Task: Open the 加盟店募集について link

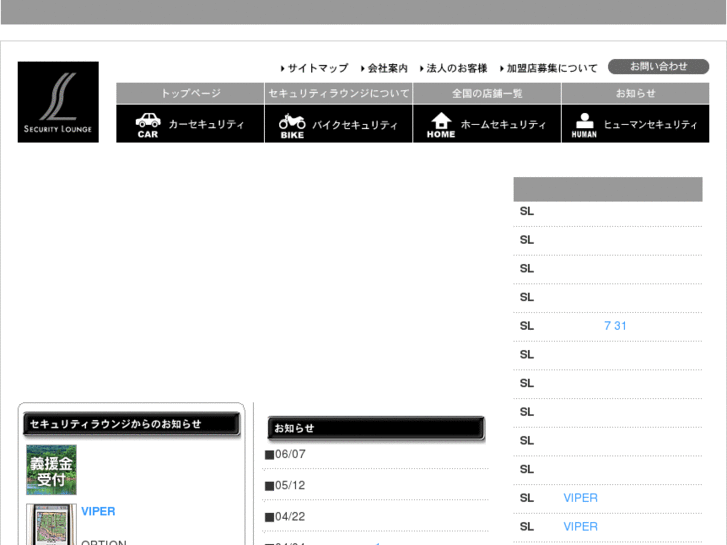Action: [x=548, y=68]
